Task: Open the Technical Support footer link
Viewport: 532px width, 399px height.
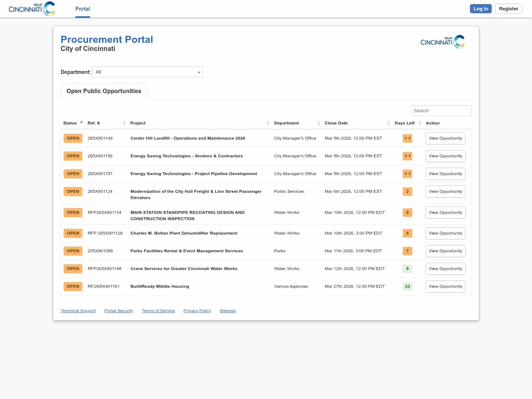Action: pos(78,311)
